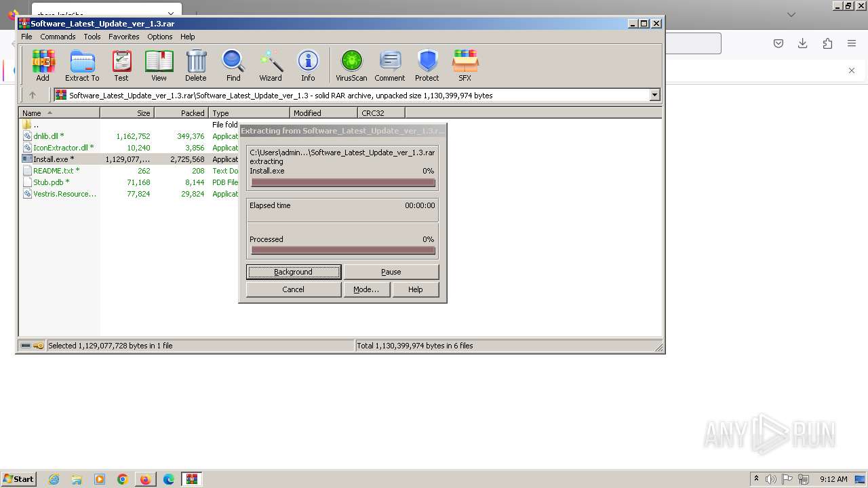Open Firefox downloads icon
The height and width of the screenshot is (488, 868).
(803, 43)
